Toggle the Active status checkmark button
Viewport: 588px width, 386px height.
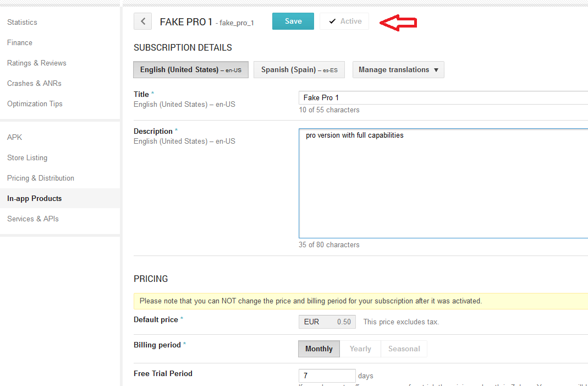point(344,21)
